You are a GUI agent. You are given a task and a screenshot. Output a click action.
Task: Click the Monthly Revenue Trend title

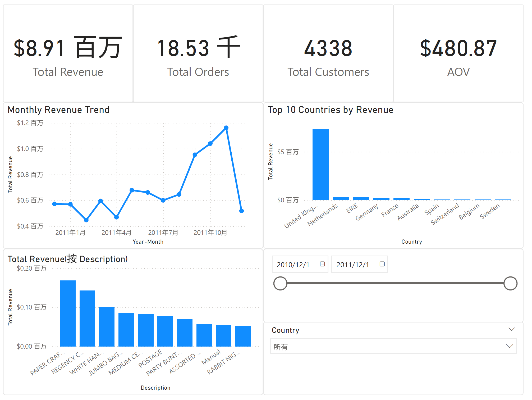point(58,110)
